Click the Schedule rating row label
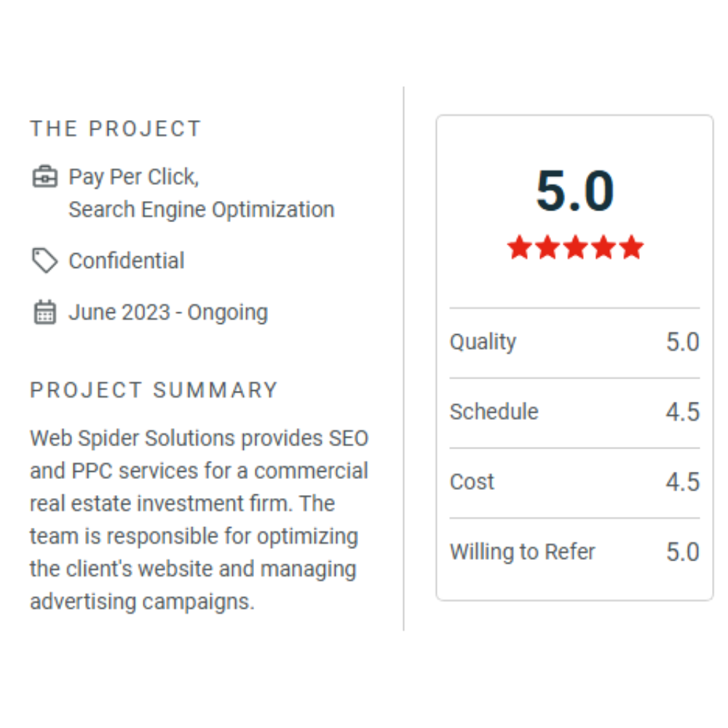728x728 pixels. coord(494,411)
